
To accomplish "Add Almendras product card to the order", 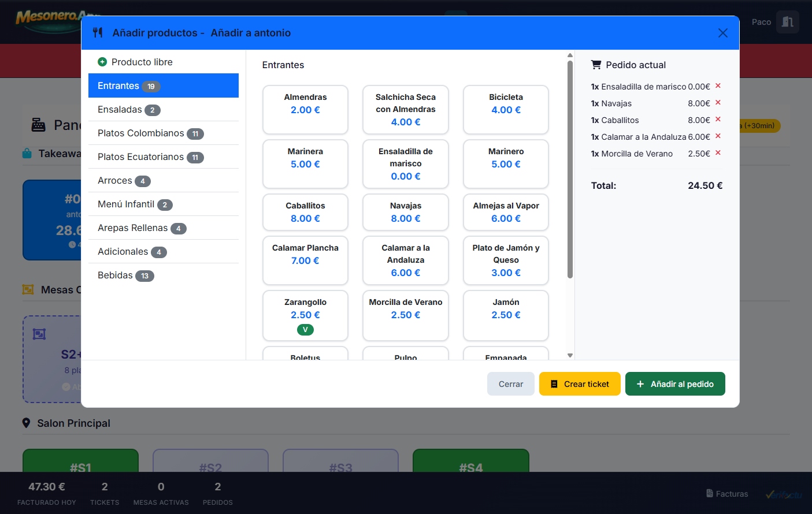I will tap(305, 110).
